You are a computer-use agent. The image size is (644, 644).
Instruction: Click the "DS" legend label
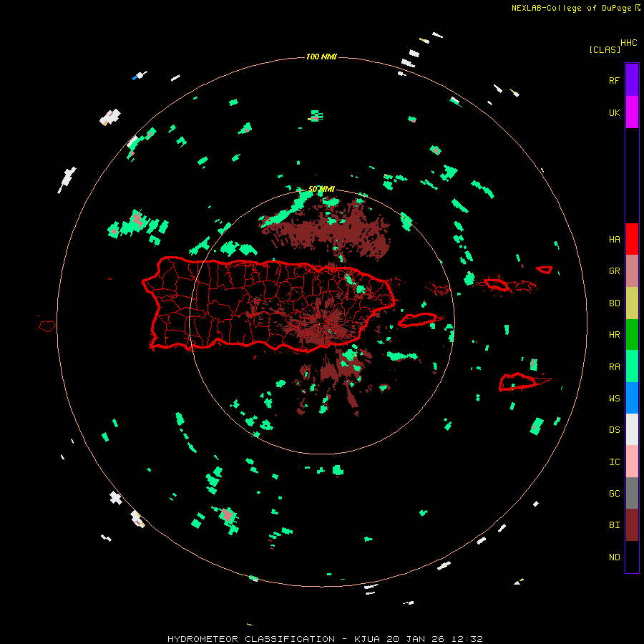(614, 430)
